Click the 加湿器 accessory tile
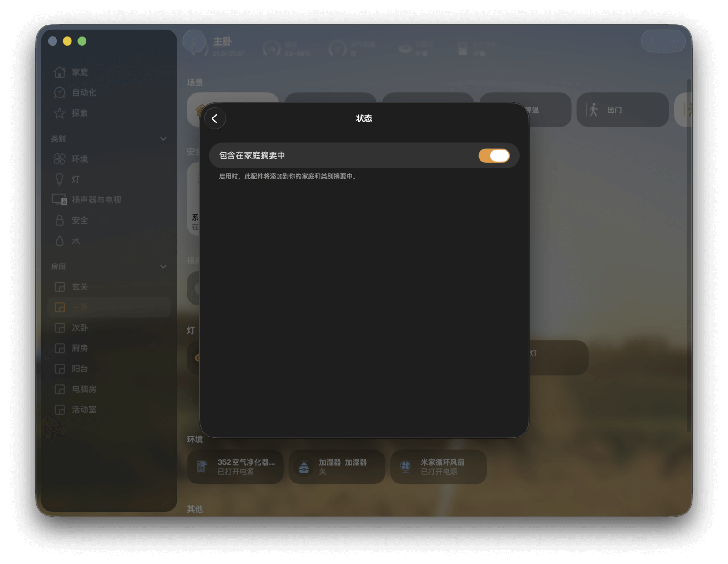728x564 pixels. [337, 467]
